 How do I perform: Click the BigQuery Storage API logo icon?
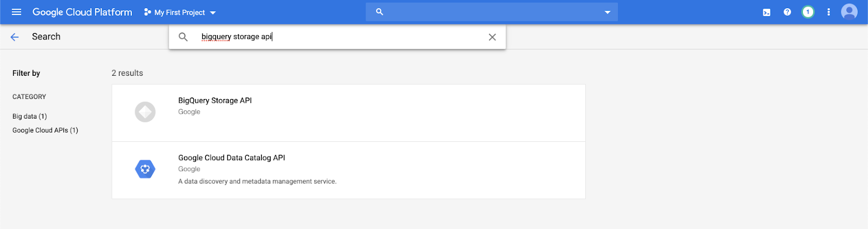pos(145,112)
